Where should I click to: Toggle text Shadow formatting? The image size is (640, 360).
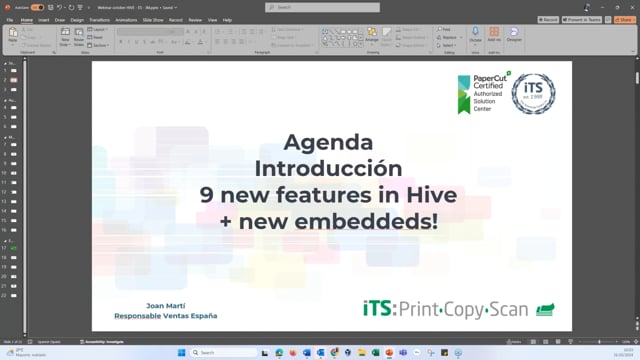pos(144,42)
